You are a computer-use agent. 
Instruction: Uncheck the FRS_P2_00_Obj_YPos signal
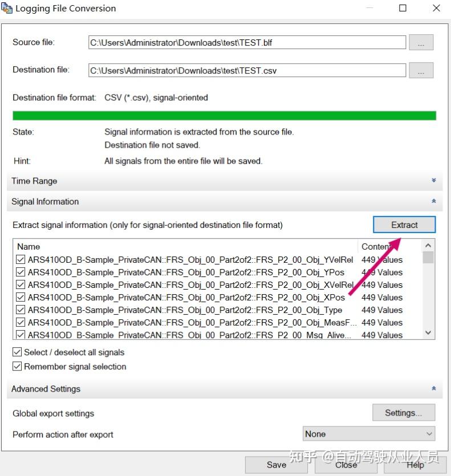point(21,272)
